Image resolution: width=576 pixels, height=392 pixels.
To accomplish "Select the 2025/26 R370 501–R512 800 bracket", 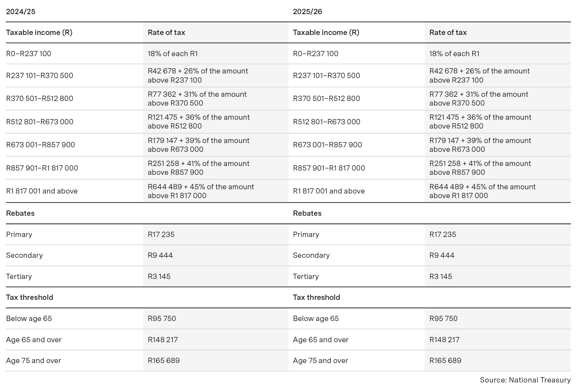I will 326,99.
